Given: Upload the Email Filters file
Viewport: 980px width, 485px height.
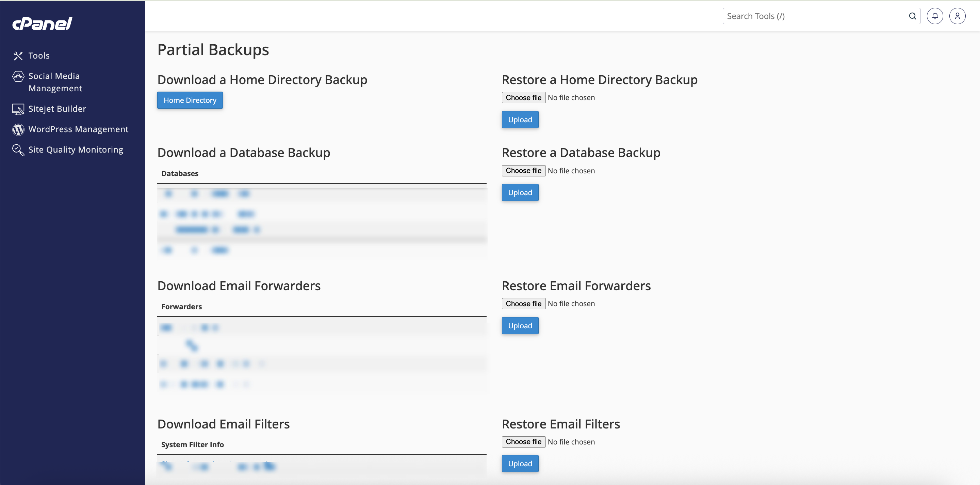Looking at the screenshot, I should [520, 463].
